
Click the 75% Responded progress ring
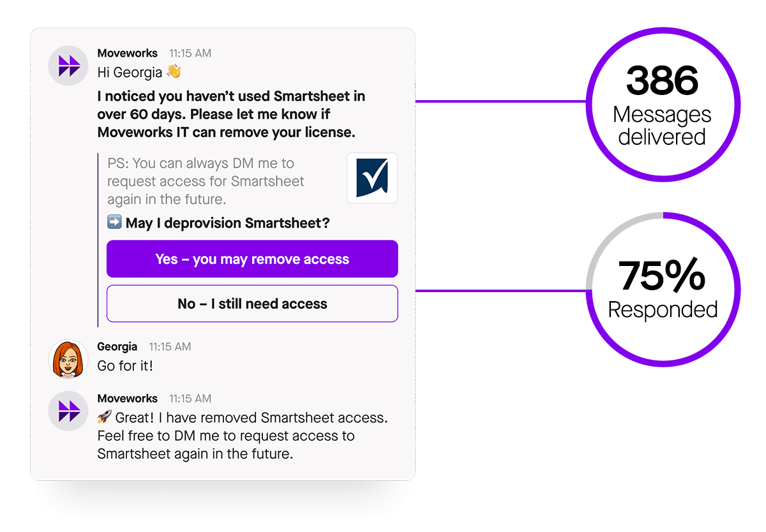pos(663,290)
